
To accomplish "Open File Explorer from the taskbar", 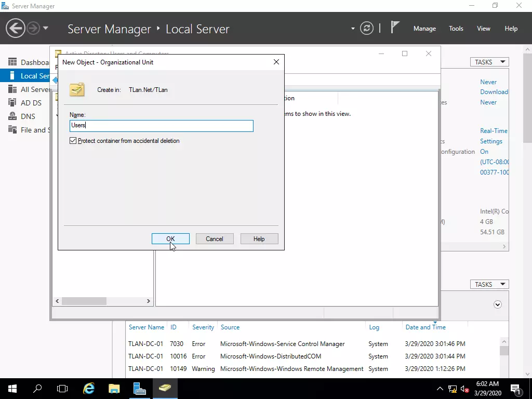I will point(114,389).
